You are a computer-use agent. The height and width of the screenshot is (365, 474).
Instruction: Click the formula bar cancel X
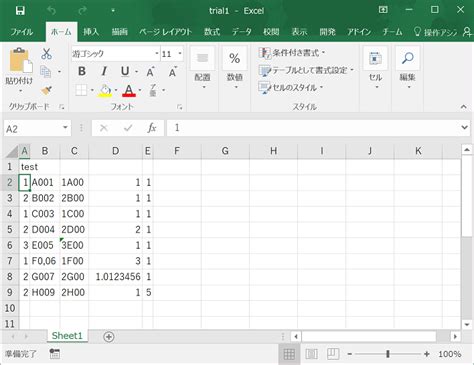[104, 128]
